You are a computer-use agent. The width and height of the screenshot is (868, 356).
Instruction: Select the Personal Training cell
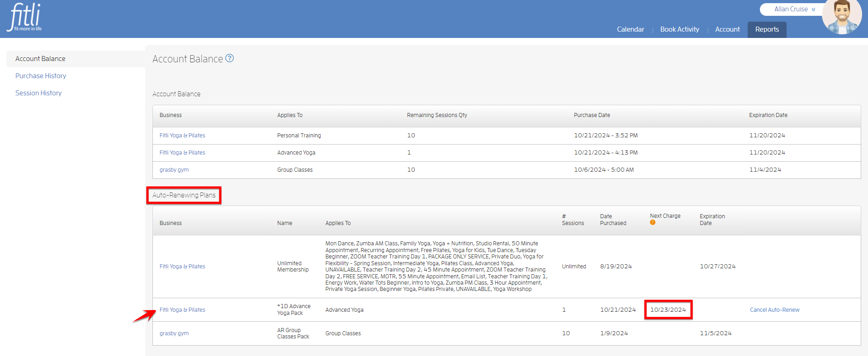(x=299, y=136)
